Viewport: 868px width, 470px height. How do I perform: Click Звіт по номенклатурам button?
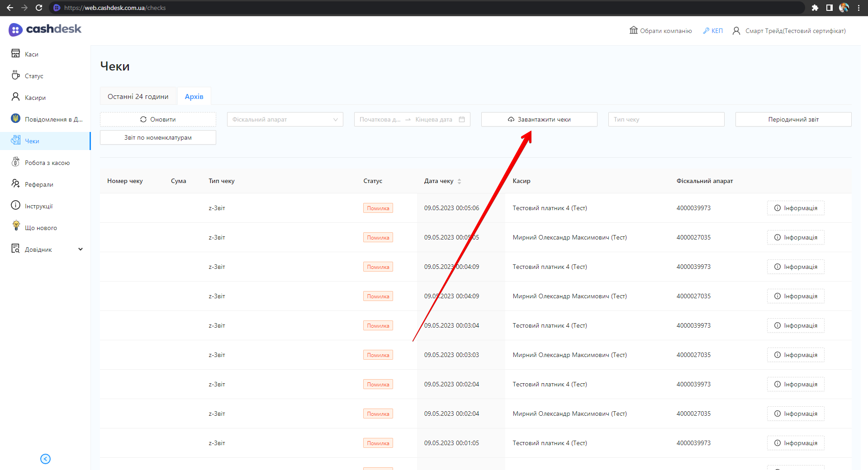tap(158, 137)
